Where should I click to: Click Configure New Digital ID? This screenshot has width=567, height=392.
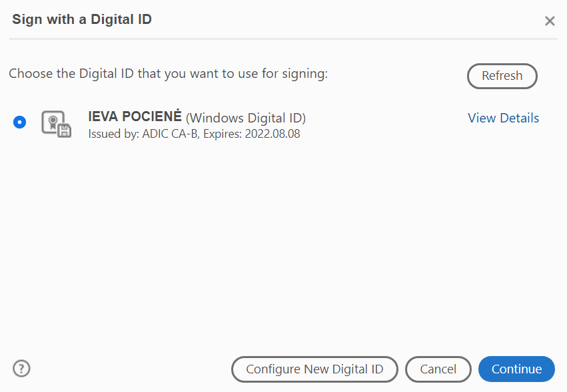(x=314, y=369)
